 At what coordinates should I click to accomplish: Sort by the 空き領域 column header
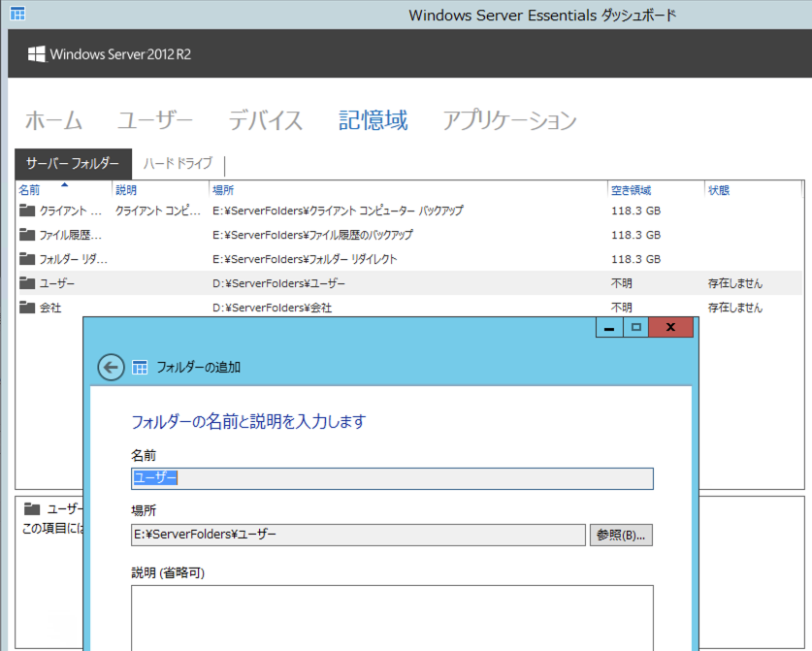point(631,190)
